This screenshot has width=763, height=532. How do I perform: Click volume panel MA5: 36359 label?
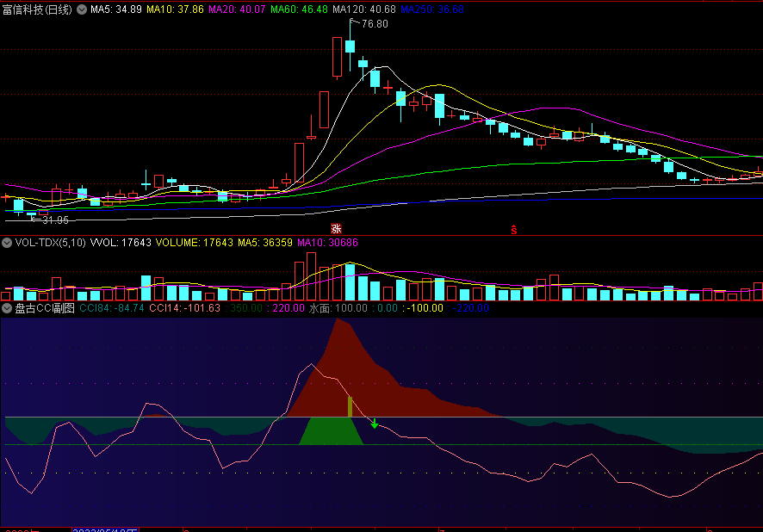[265, 243]
